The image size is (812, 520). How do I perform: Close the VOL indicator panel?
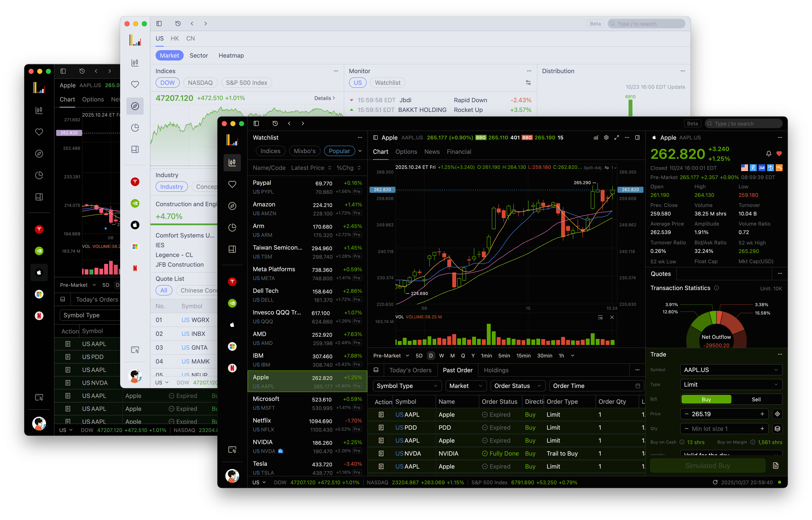[x=612, y=317]
